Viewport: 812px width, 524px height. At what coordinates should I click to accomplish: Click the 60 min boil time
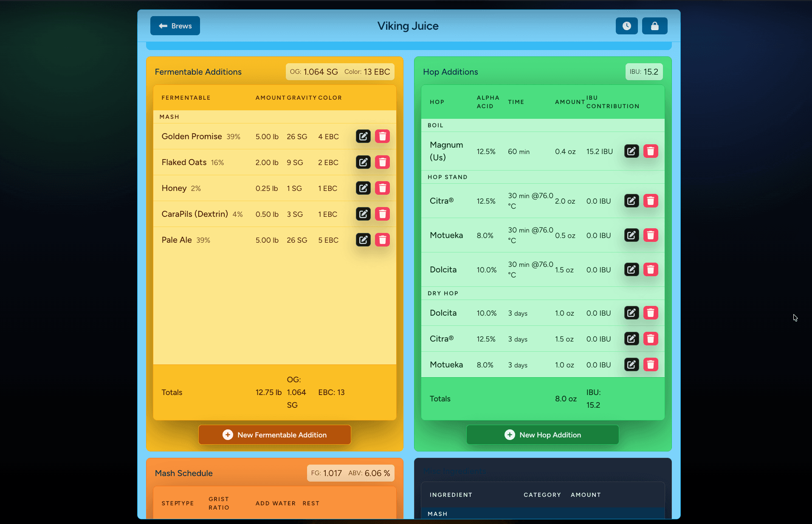pyautogui.click(x=519, y=151)
